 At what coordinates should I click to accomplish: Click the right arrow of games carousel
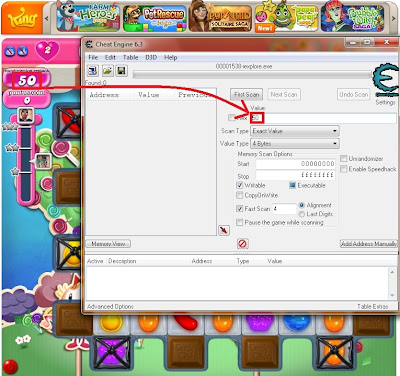[x=393, y=18]
